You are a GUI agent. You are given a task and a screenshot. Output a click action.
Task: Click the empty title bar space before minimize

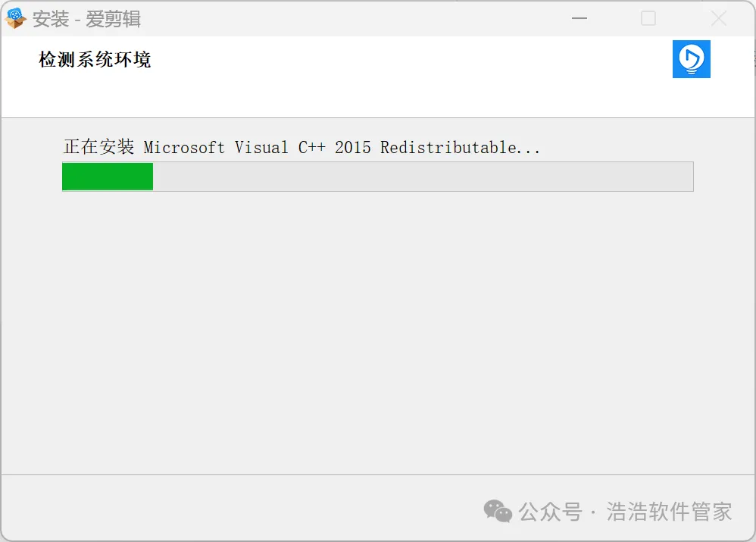click(x=352, y=19)
